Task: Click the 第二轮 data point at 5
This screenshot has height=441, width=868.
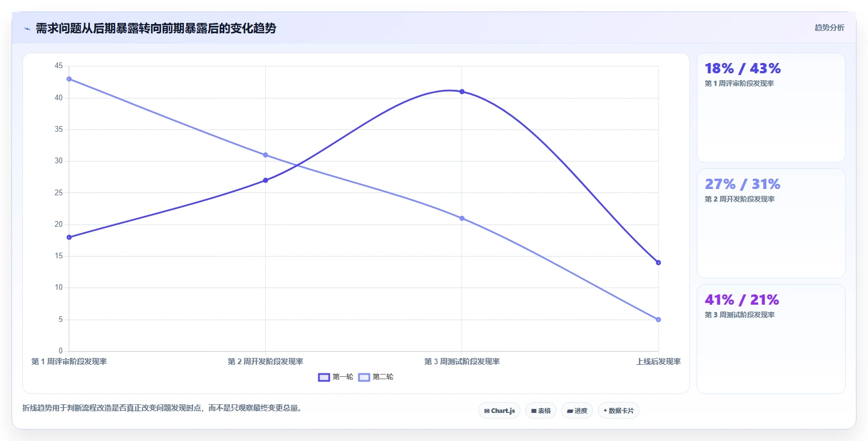Action: coord(658,320)
